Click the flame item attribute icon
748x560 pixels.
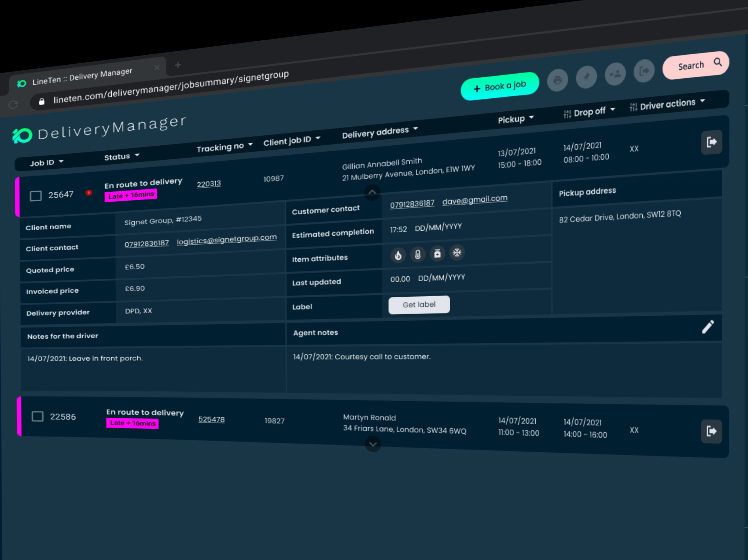point(398,255)
